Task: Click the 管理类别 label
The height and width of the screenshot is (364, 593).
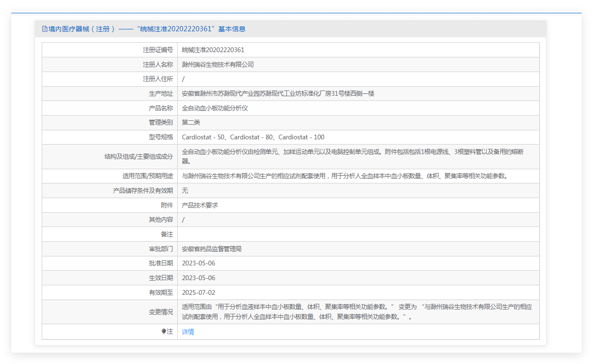Action: [x=161, y=122]
